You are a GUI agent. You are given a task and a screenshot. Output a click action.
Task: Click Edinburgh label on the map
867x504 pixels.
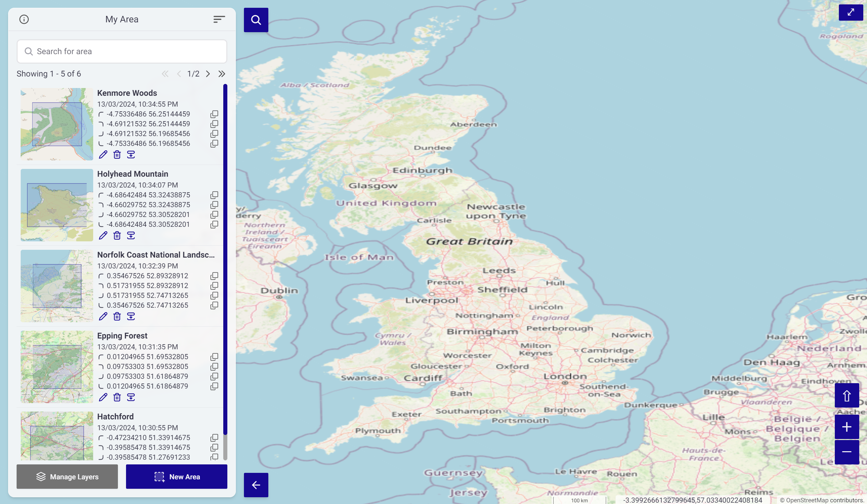[422, 170]
